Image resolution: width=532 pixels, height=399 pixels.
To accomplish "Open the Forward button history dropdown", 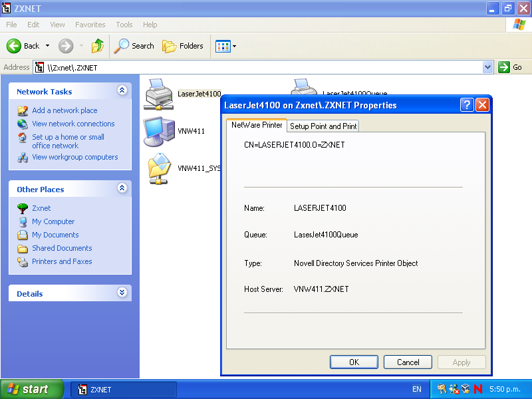I will click(x=81, y=46).
